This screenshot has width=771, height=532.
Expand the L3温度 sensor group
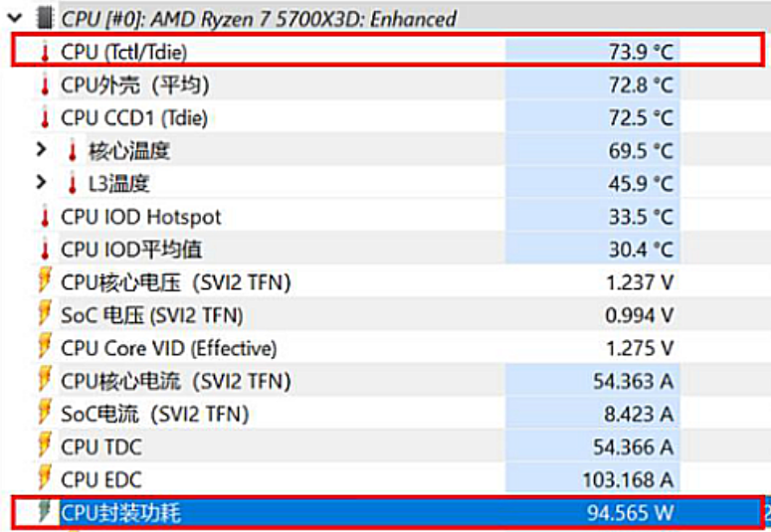click(41, 184)
